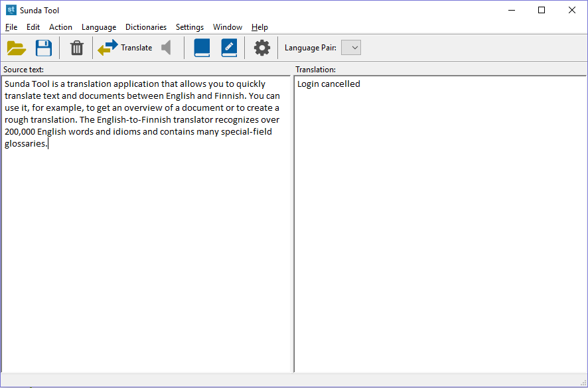Open the Help menu

pos(259,27)
